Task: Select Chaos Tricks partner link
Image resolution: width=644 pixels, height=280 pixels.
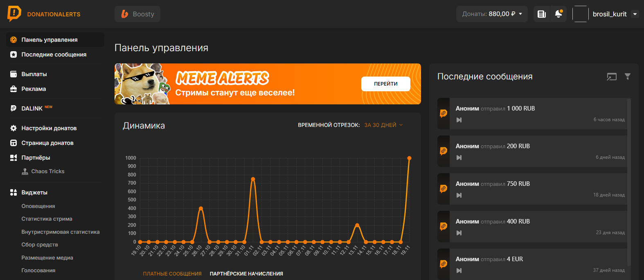Action: 47,172
